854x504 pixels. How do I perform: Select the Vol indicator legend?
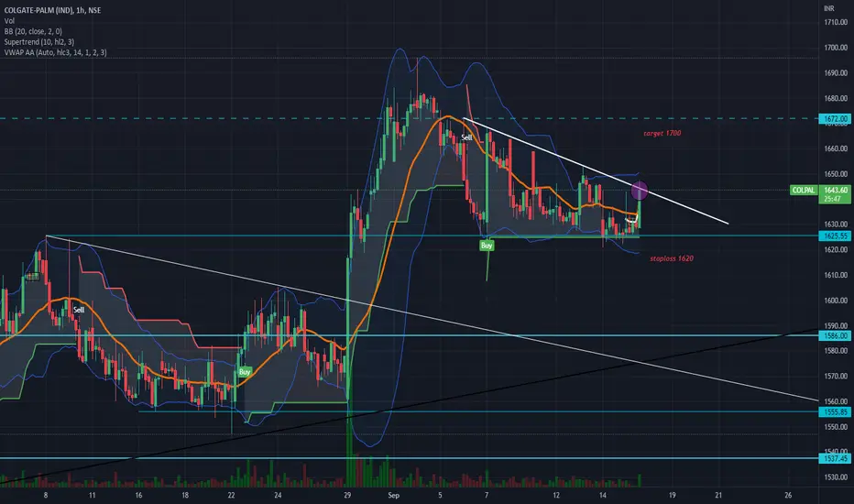click(9, 21)
